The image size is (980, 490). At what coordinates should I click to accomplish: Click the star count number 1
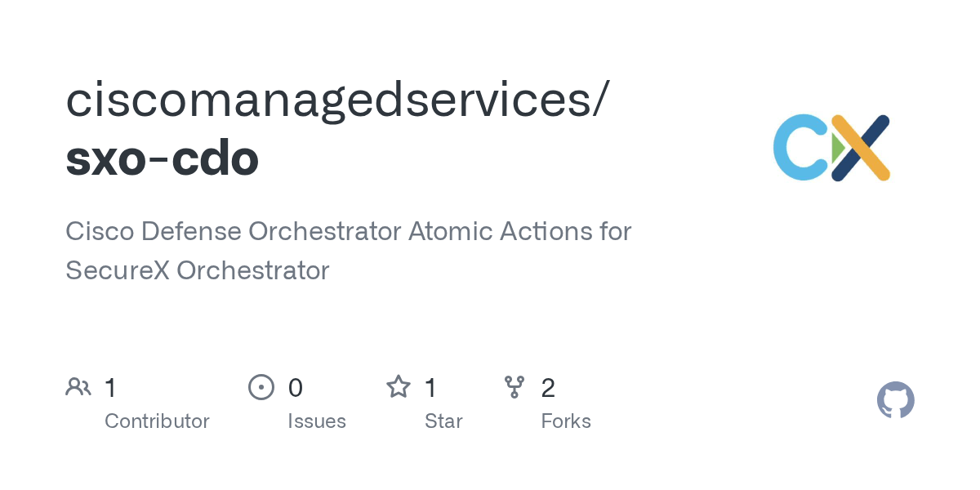point(430,387)
